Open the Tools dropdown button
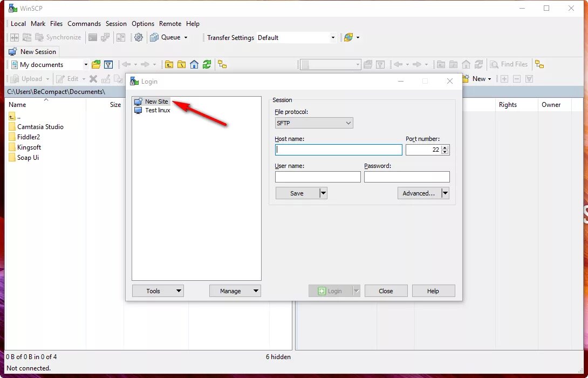 click(158, 291)
